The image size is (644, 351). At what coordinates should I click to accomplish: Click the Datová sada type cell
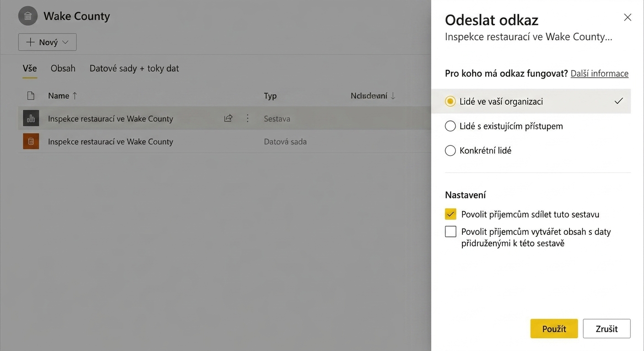point(285,142)
